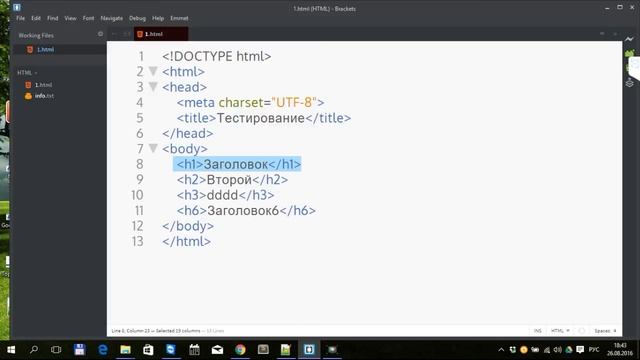The height and width of the screenshot is (360, 640).
Task: Click the Spaces: 4 indentation setting
Action: click(605, 331)
